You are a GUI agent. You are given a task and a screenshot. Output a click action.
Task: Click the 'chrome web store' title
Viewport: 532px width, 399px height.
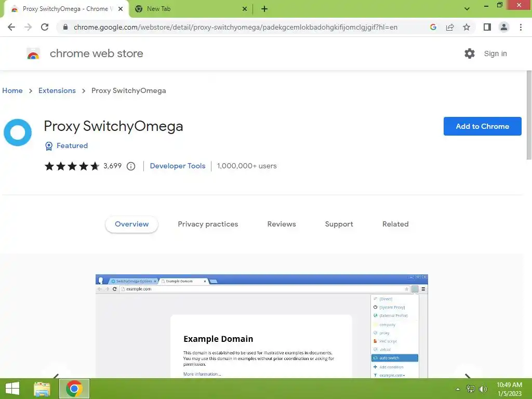click(96, 54)
